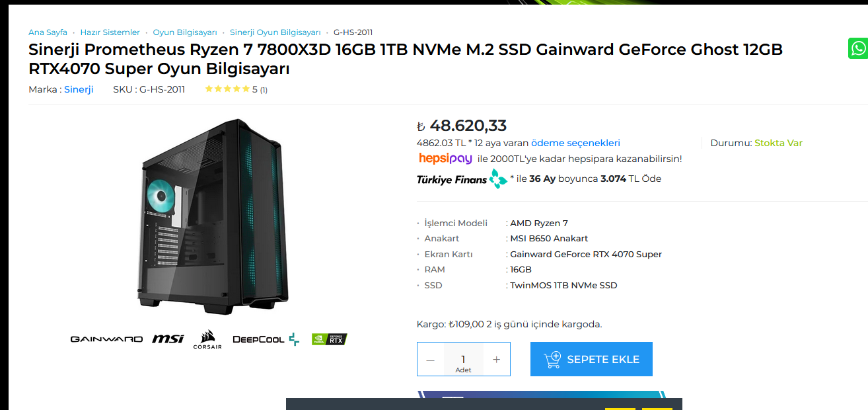Click the Adet quantity input field
Screen dimensions: 868x410
[463, 360]
